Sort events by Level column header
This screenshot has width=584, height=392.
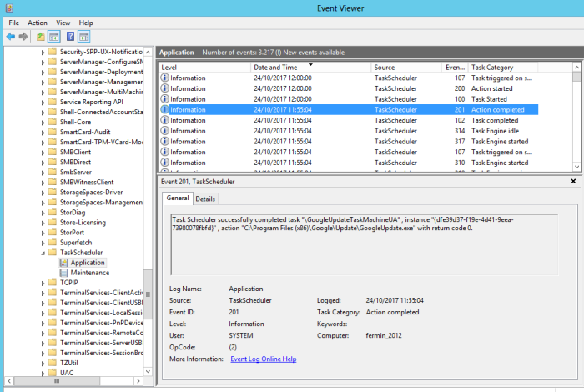204,68
